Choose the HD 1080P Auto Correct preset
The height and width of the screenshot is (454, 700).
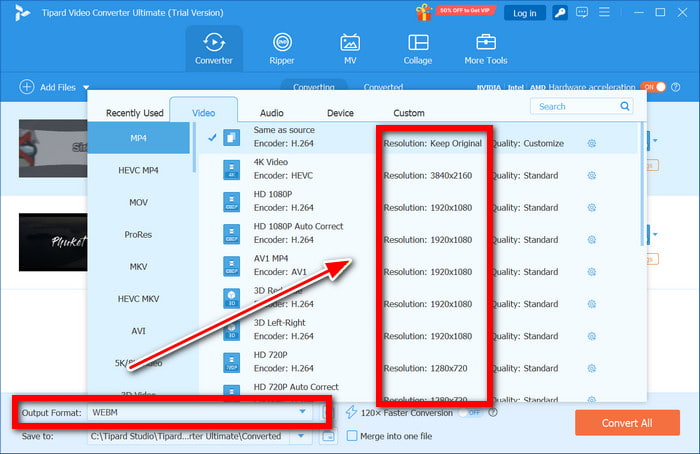pos(418,233)
